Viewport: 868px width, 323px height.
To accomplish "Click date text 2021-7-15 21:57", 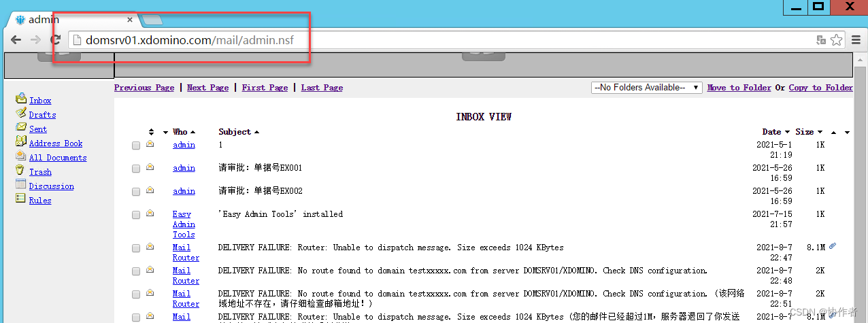I will coord(772,219).
